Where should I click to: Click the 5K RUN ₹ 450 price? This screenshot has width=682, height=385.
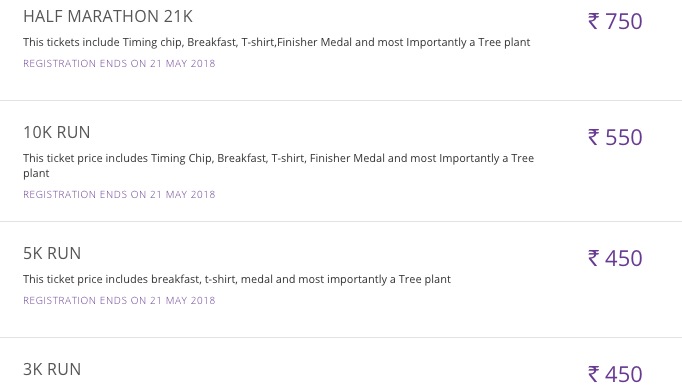click(x=615, y=258)
